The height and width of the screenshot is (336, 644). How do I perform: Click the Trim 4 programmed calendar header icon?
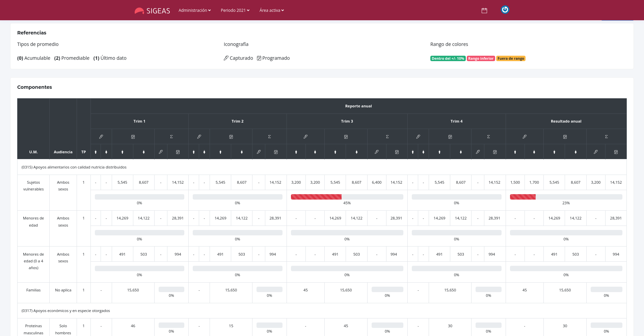click(450, 137)
